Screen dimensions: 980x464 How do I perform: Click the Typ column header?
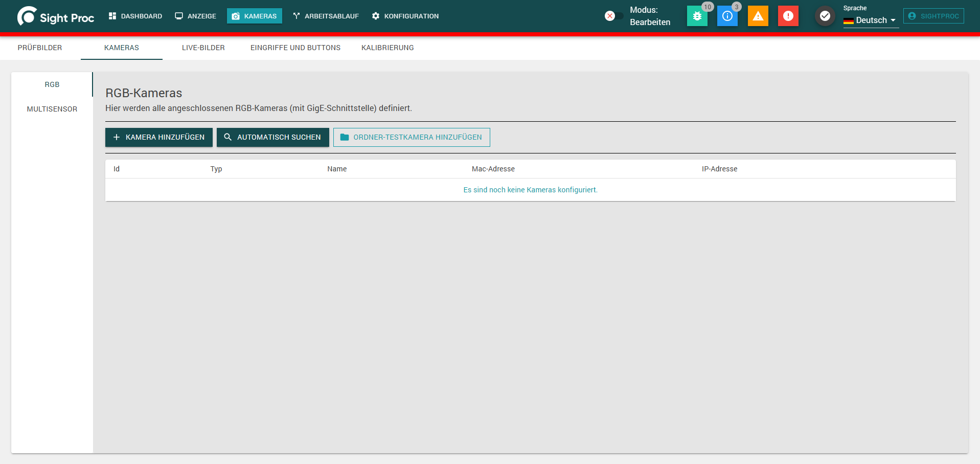click(x=216, y=169)
